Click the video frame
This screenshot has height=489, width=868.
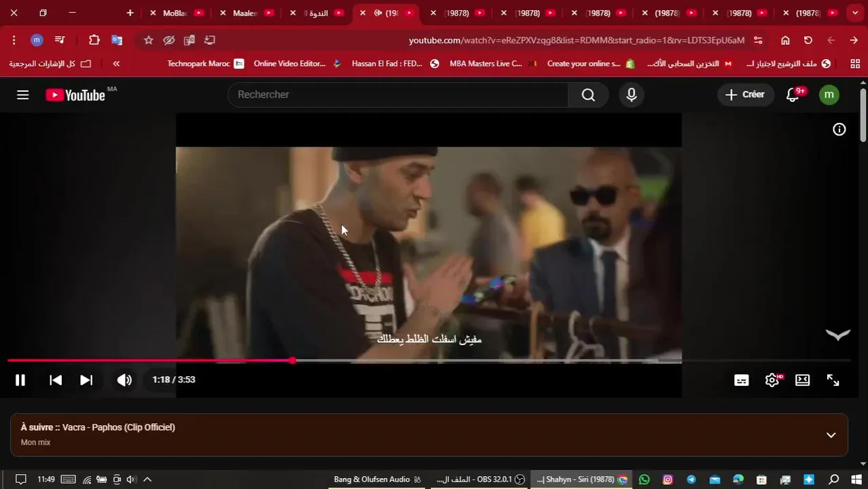(429, 255)
